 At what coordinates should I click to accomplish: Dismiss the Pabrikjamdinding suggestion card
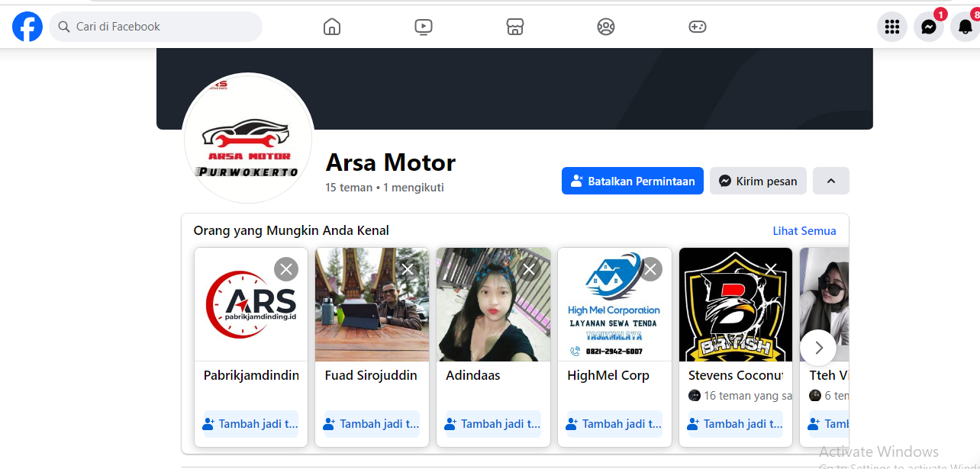pyautogui.click(x=286, y=269)
